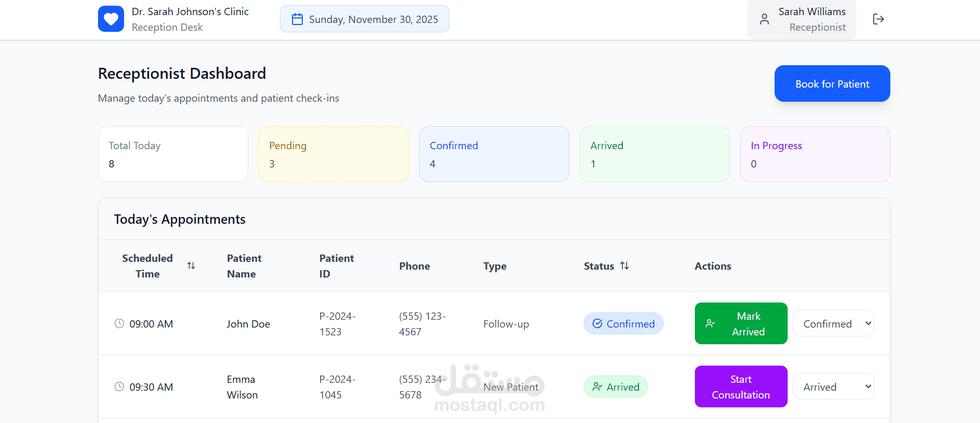Click the Sarah Williams receptionist profile
Image resolution: width=980 pixels, height=423 pixels.
[x=811, y=19]
